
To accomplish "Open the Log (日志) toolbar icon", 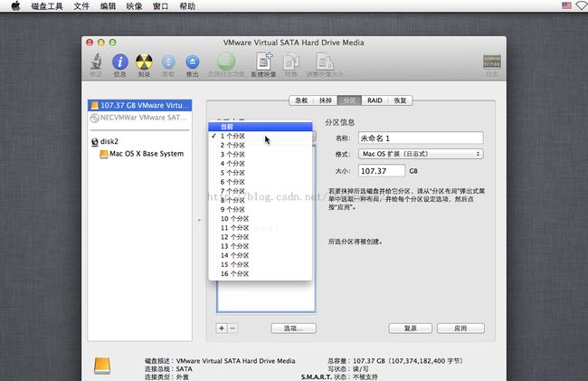I will 491,62.
